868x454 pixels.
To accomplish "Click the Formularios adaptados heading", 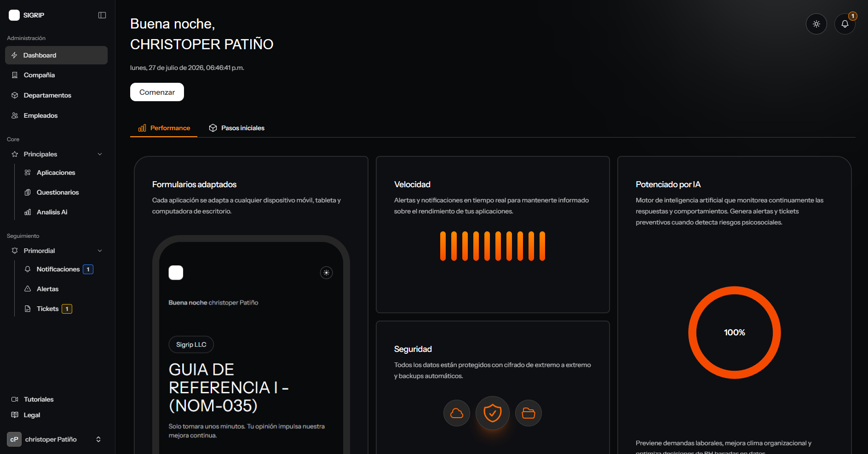I will click(x=194, y=184).
